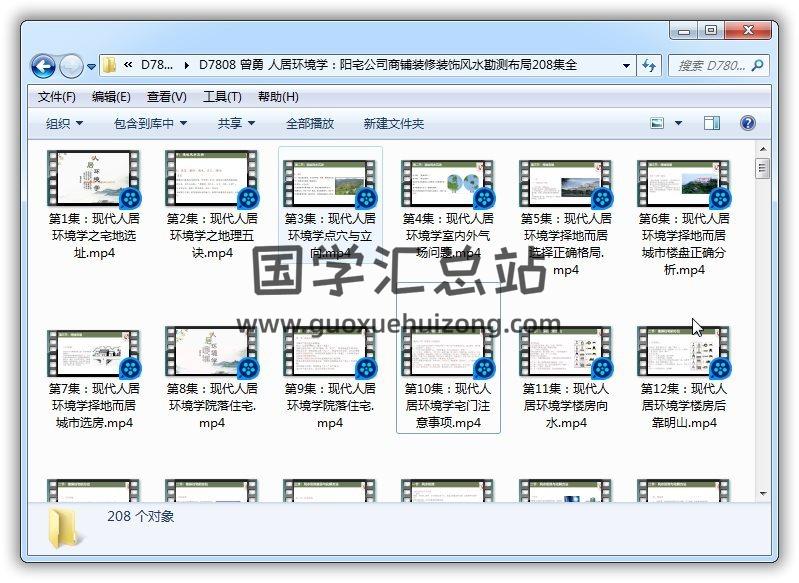This screenshot has width=799, height=583.
Task: Expand the 包含到库中 dropdown
Action: pos(150,123)
